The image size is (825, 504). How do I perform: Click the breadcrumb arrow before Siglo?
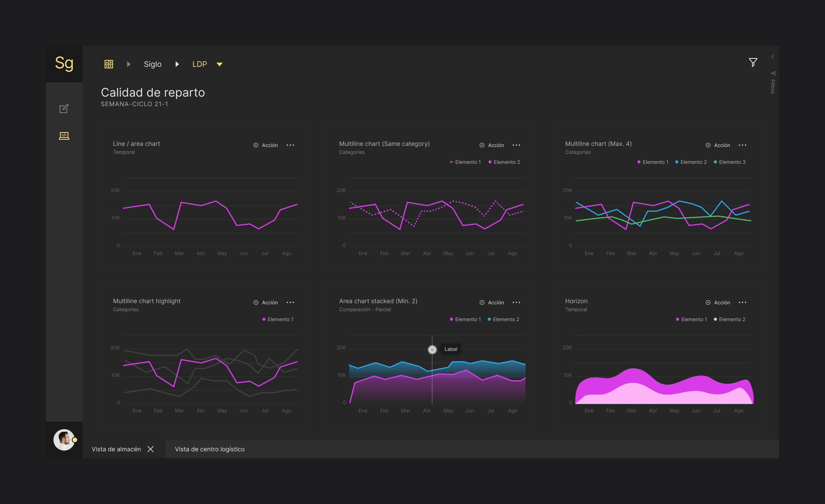129,64
